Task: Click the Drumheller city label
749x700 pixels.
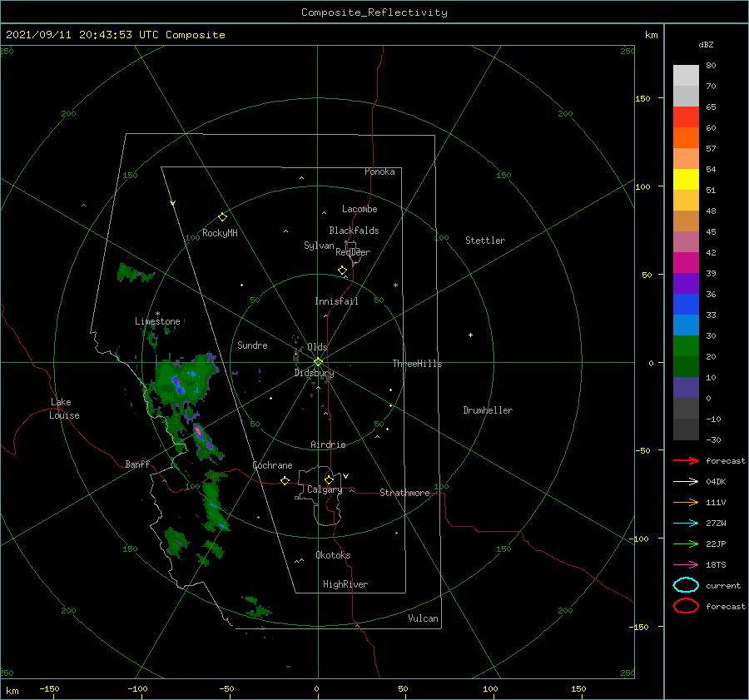Action: [x=488, y=410]
